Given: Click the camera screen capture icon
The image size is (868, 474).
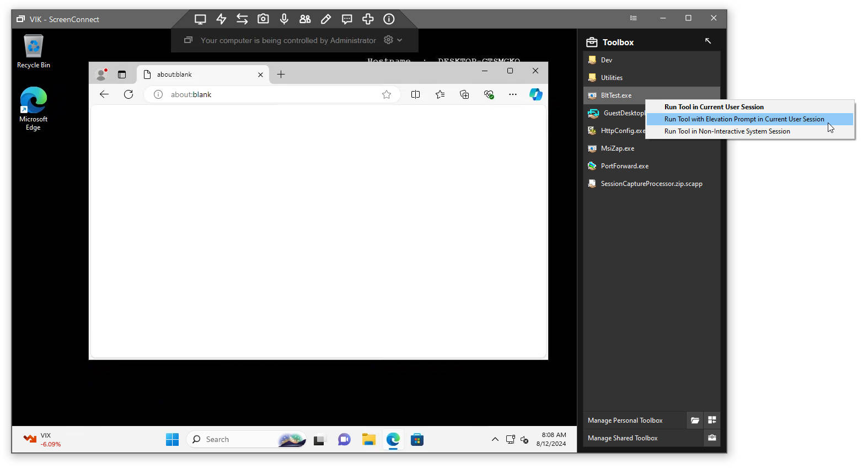Looking at the screenshot, I should point(263,19).
